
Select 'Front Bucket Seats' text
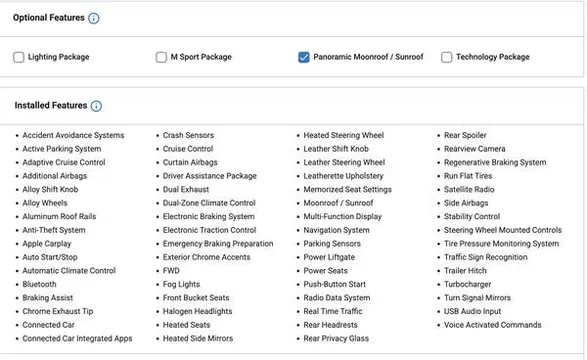pyautogui.click(x=196, y=298)
